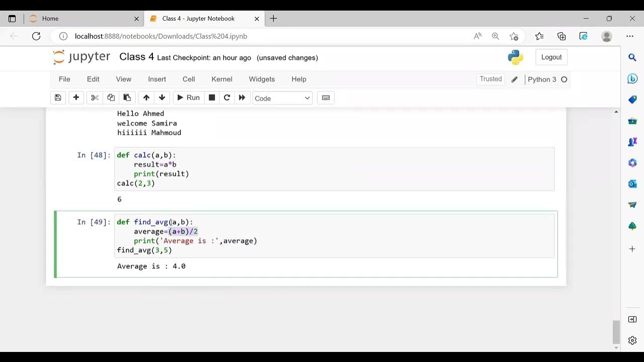Open a new browser tab
Image resolution: width=644 pixels, height=362 pixels.
point(273,19)
